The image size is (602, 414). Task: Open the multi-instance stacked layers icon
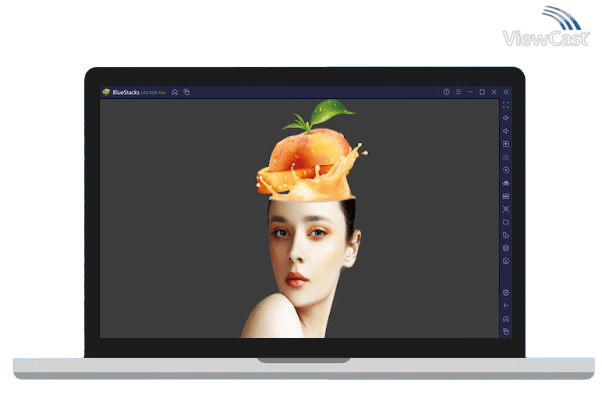tap(506, 248)
